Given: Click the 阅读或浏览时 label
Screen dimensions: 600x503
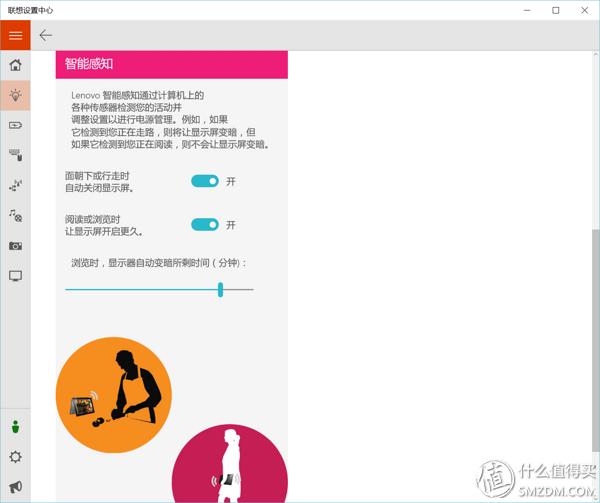Looking at the screenshot, I should click(92, 219).
